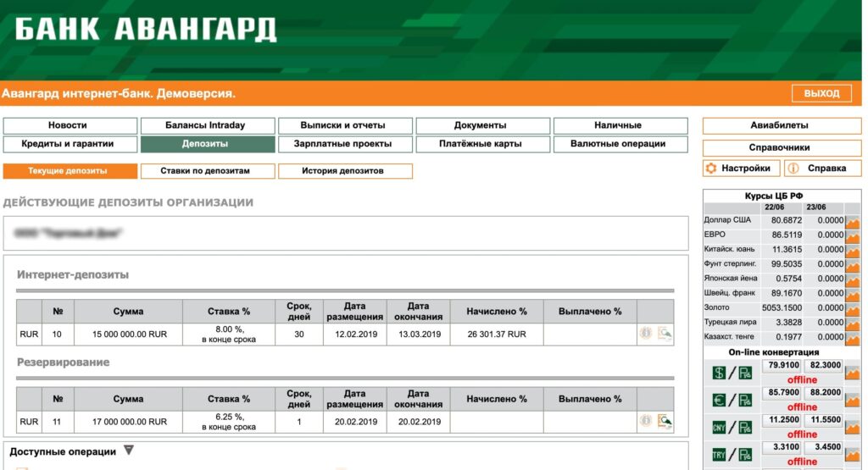Click the 82.3000 dollar sell rate button
This screenshot has width=868, height=470.
pyautogui.click(x=824, y=366)
